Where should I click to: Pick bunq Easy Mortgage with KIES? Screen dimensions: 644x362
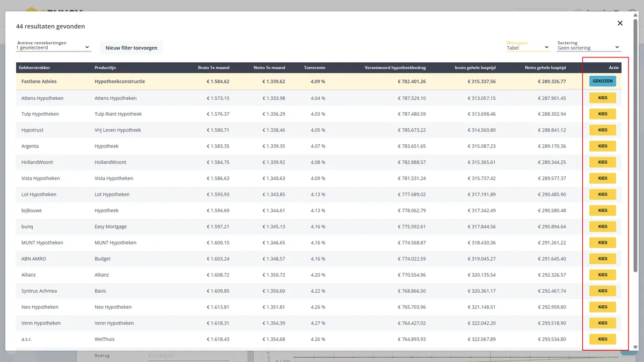pos(603,226)
